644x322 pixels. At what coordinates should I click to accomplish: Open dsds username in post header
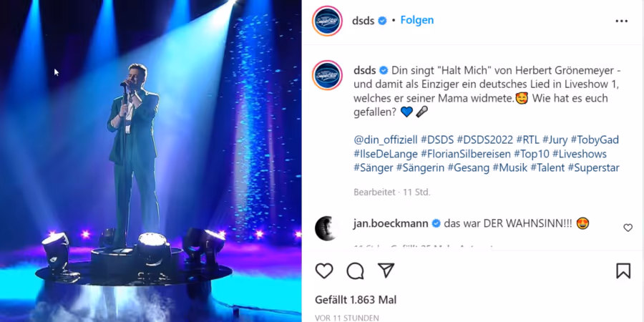coord(363,21)
